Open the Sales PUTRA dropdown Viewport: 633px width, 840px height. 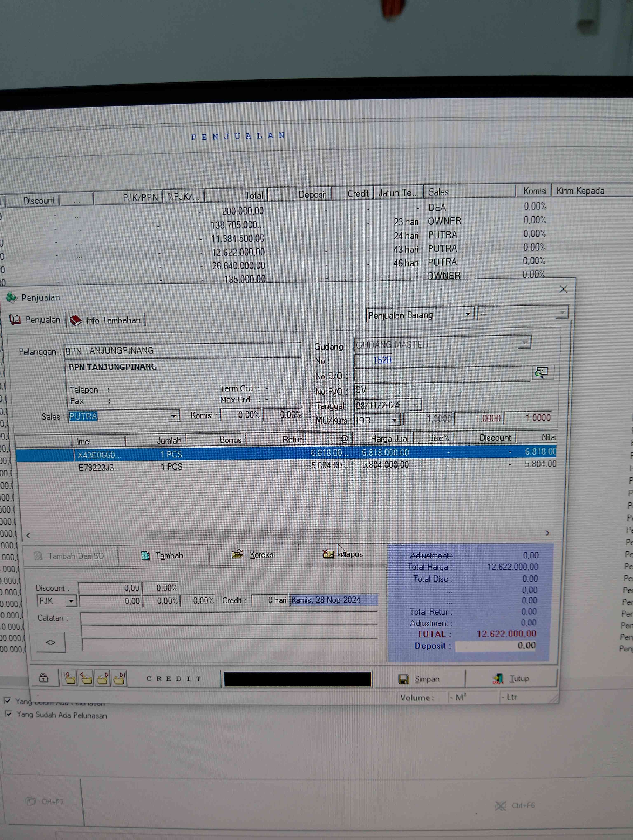pyautogui.click(x=173, y=416)
